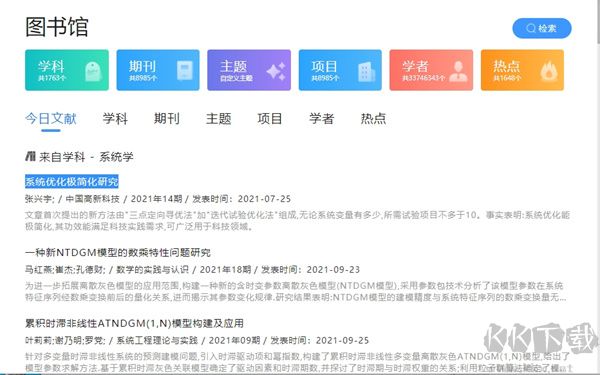Switch to the 主题 tab
The height and width of the screenshot is (375, 600).
pyautogui.click(x=218, y=119)
